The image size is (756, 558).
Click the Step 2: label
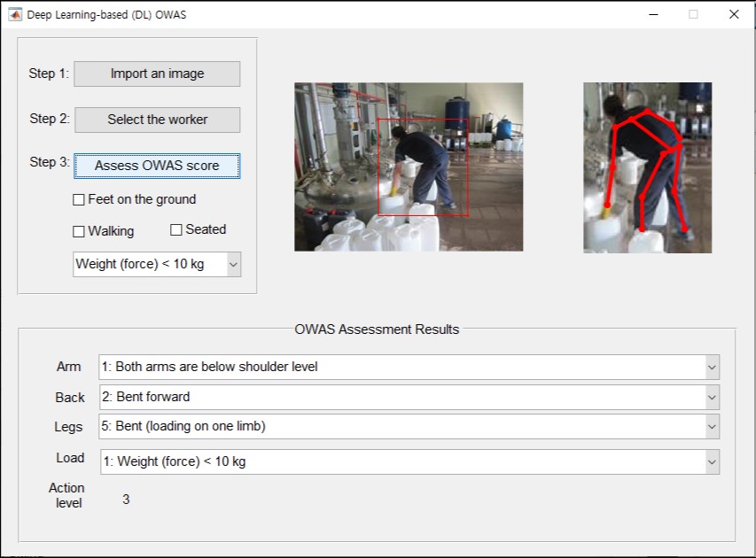point(50,119)
